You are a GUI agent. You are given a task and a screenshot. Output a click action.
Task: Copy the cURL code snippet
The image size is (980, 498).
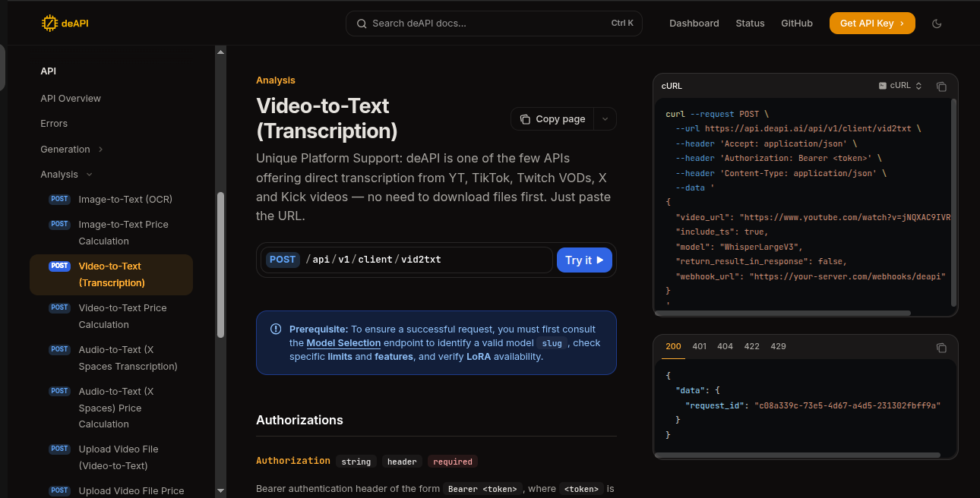tap(941, 87)
